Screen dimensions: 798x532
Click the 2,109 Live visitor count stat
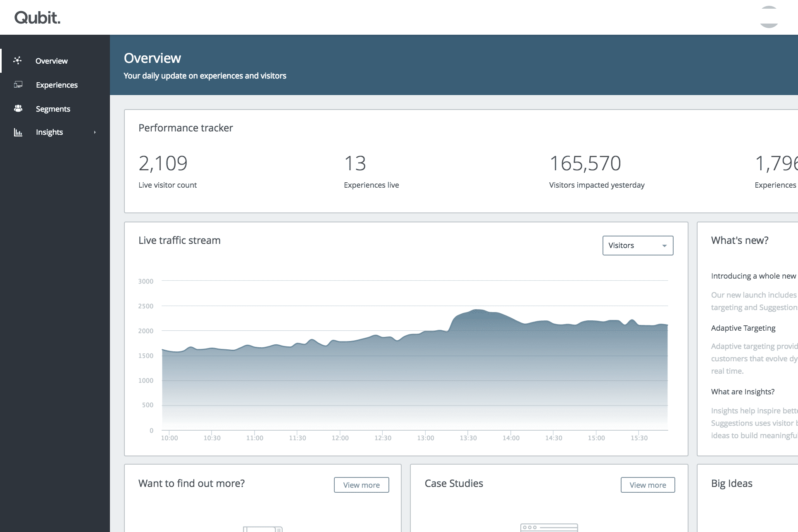click(x=163, y=163)
